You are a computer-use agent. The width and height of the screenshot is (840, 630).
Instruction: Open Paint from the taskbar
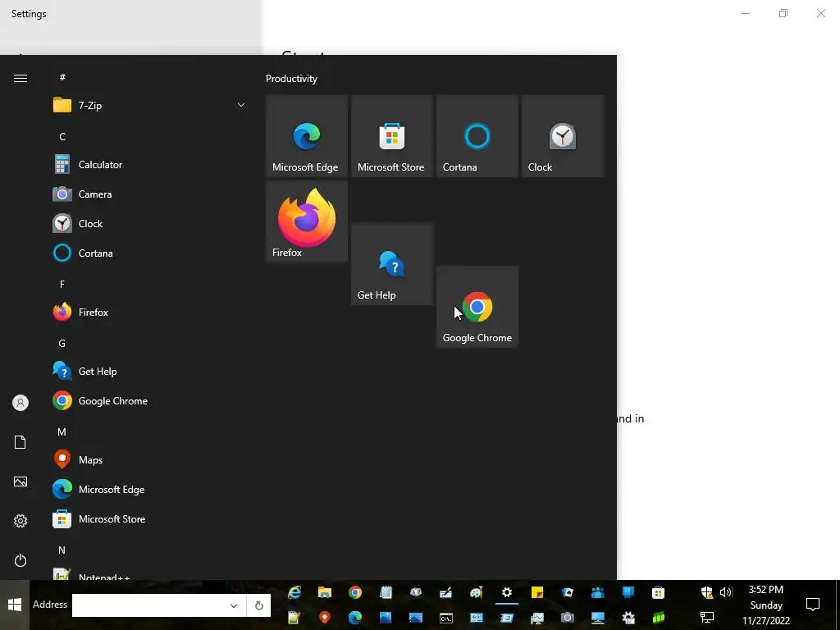point(477,592)
